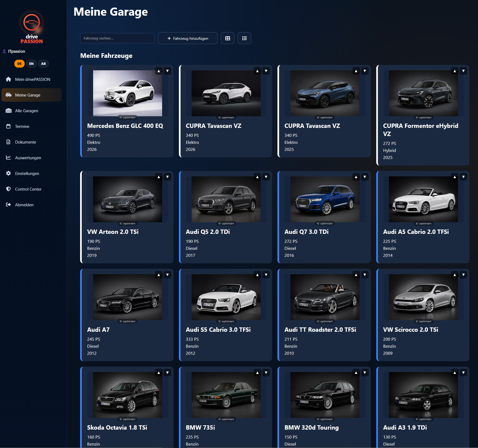The image size is (478, 448).
Task: Click KI optimiert badge under Mercedes GLC
Action: coord(127,118)
